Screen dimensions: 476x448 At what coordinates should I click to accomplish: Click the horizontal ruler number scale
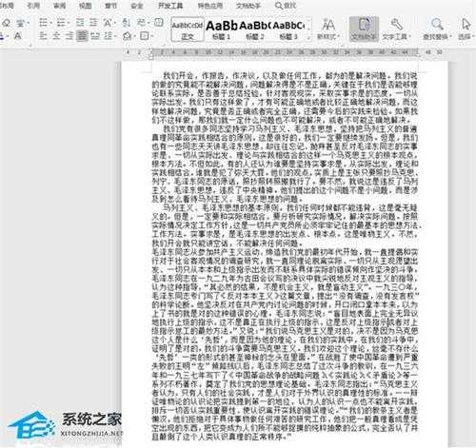(x=285, y=52)
